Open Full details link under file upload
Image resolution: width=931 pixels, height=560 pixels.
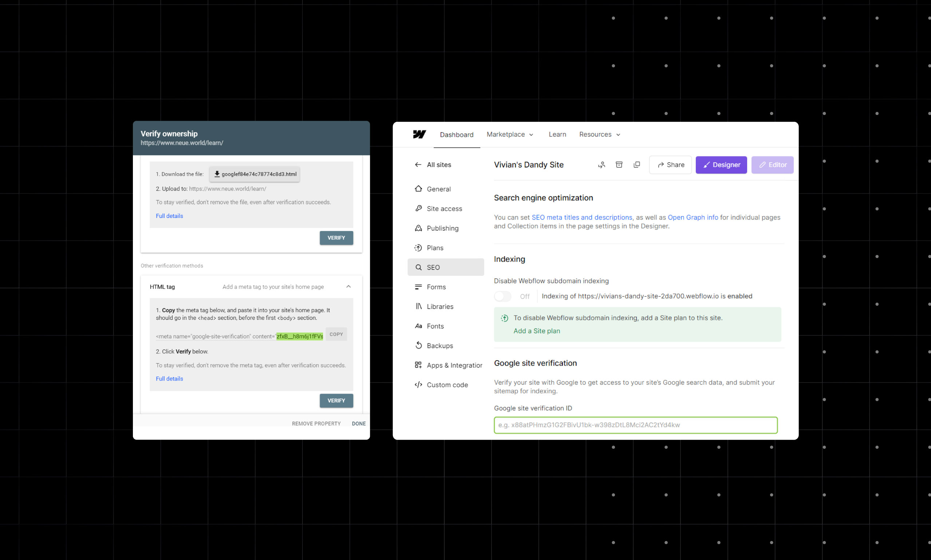coord(169,216)
